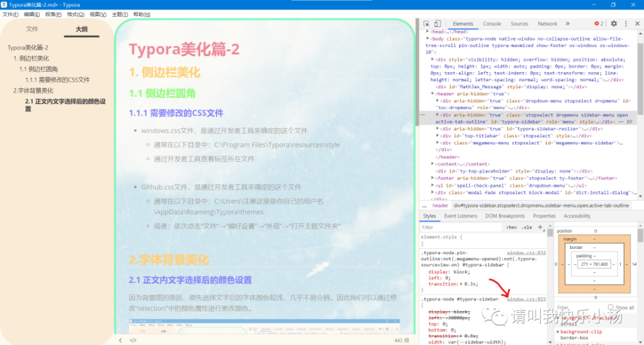Toggle .cls element classes panel
The image size is (644, 345).
tap(527, 227)
